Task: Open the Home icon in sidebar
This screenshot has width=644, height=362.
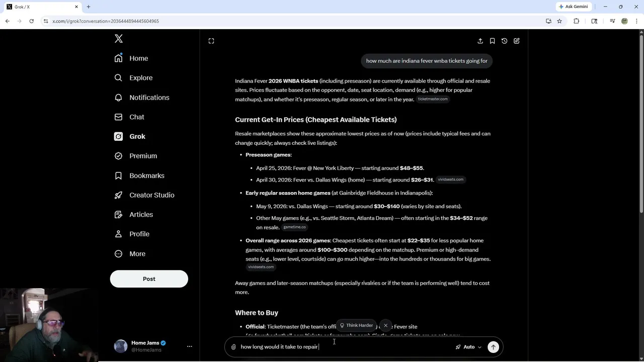Action: click(118, 58)
